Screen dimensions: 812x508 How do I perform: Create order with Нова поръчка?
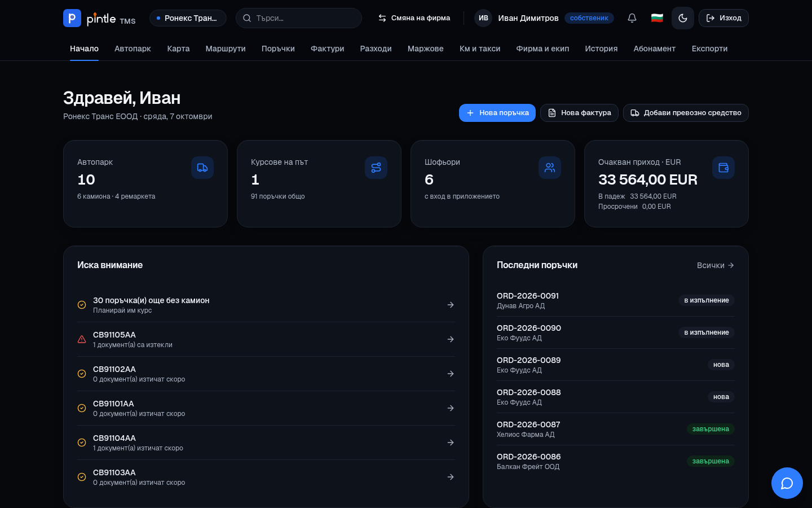point(497,113)
